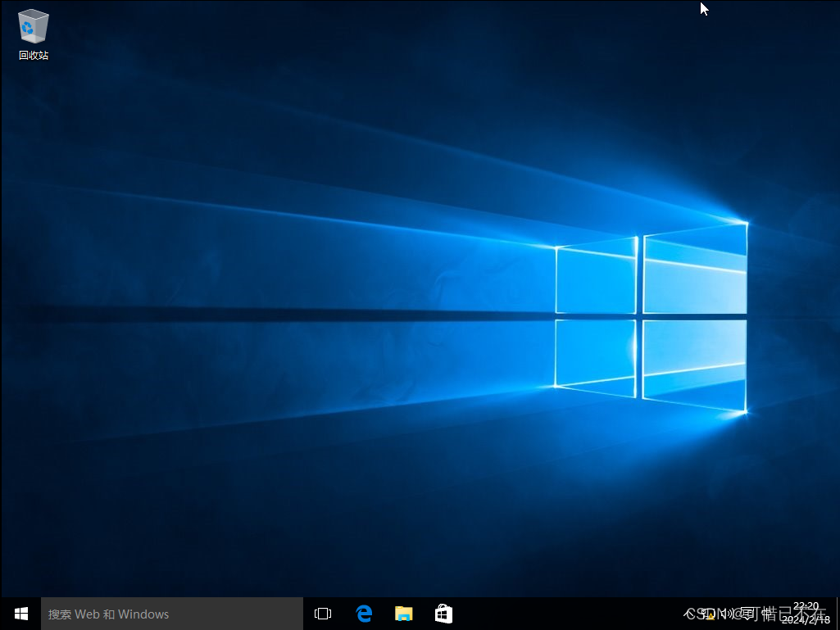Image resolution: width=840 pixels, height=630 pixels.
Task: Click the Show desktop strip at taskbar end
Action: click(x=838, y=614)
